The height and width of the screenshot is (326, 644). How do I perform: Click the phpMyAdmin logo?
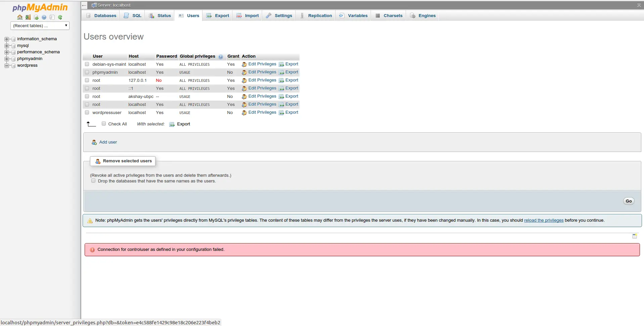point(40,7)
